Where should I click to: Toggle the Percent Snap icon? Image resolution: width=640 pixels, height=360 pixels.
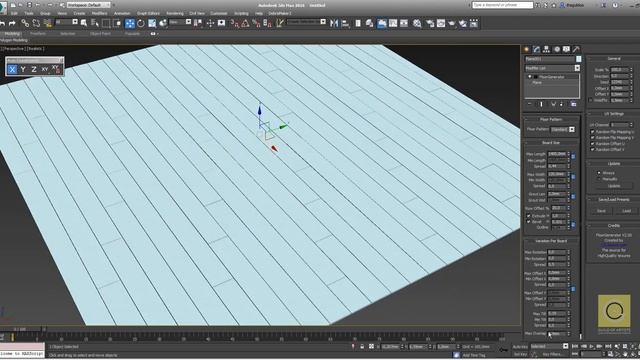tap(256, 23)
